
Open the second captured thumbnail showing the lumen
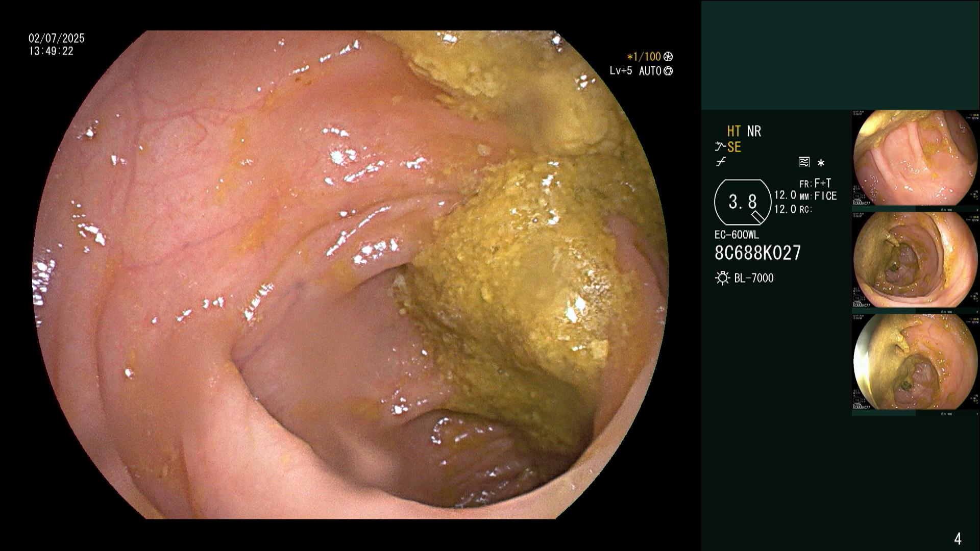pyautogui.click(x=915, y=260)
